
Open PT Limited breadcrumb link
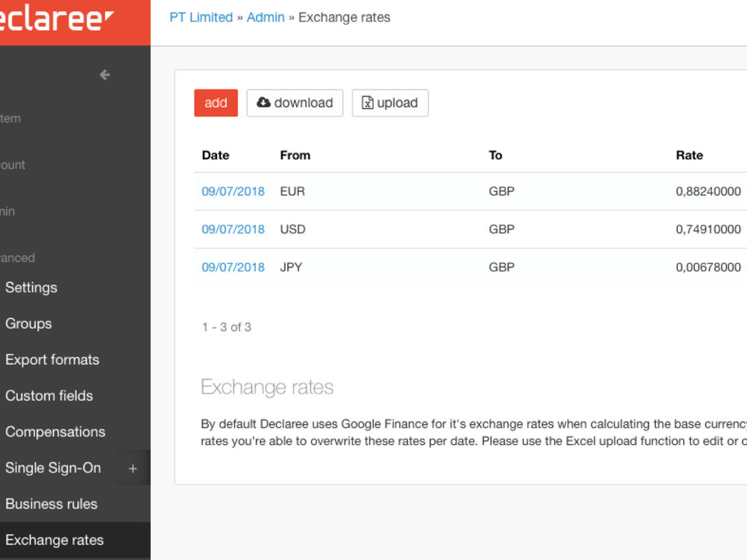[201, 17]
